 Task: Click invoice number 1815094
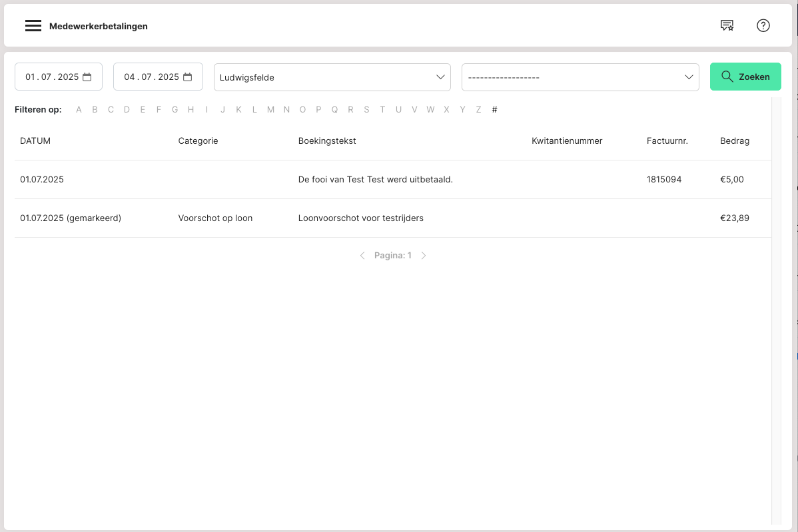pyautogui.click(x=664, y=180)
